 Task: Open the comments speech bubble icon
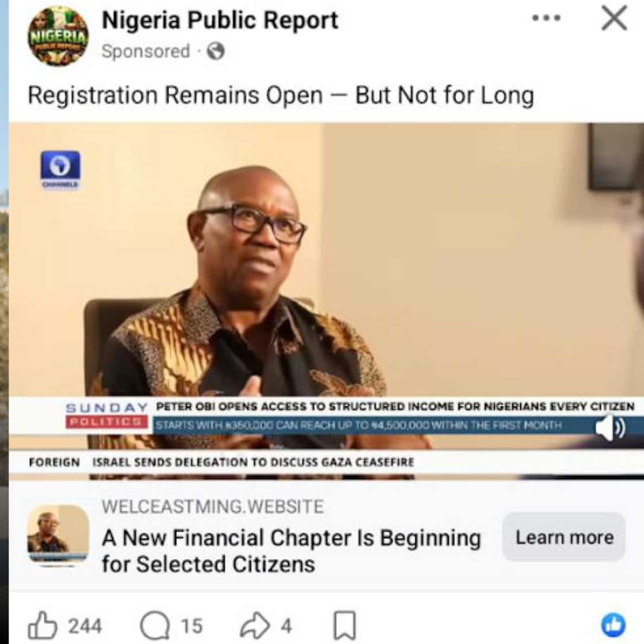[x=155, y=626]
